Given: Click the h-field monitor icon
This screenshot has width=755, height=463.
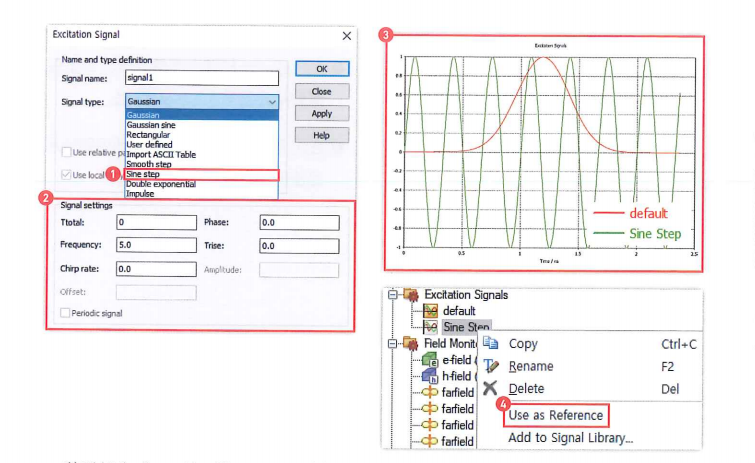Looking at the screenshot, I should [430, 376].
